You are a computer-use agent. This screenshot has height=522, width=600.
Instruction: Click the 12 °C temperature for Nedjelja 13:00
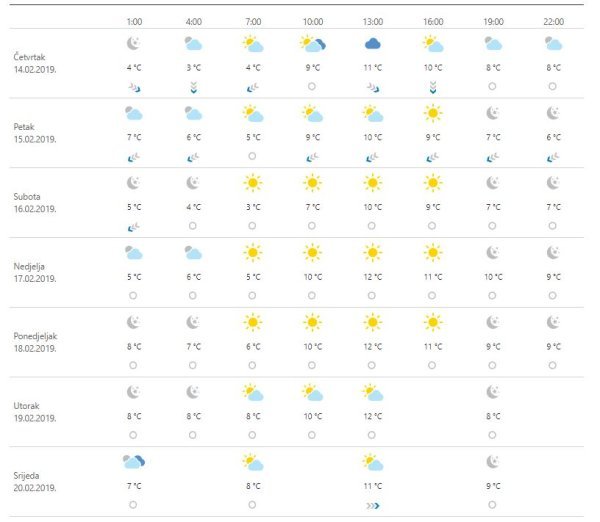tap(372, 277)
